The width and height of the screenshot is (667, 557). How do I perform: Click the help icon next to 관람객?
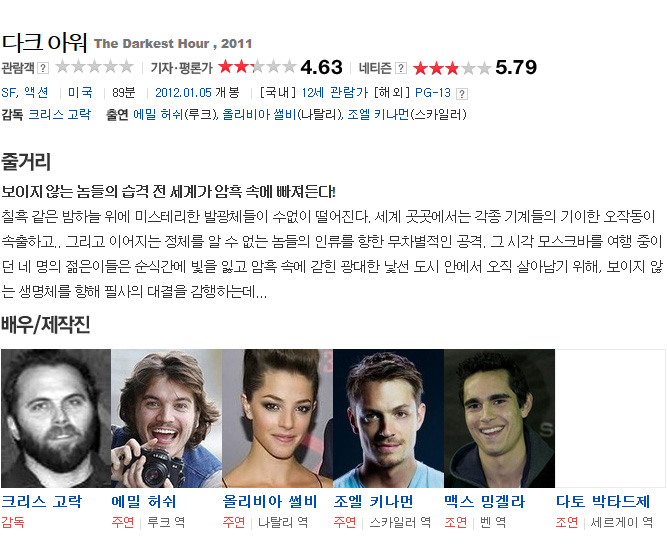tap(43, 68)
